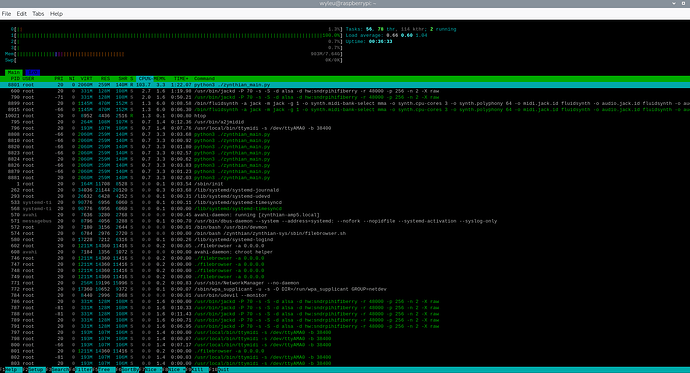Click the CPU 1 usage meter at 100%
This screenshot has height=373, width=690.
176,35
